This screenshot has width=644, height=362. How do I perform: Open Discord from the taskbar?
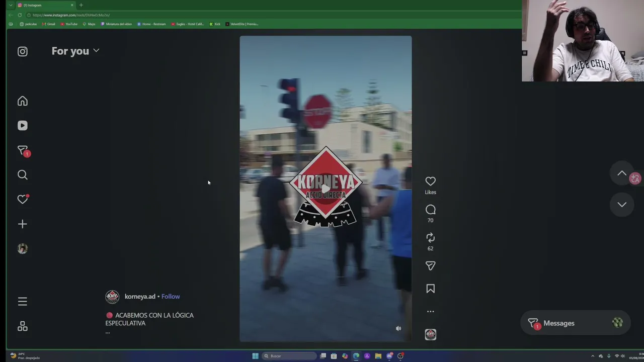[389, 356]
